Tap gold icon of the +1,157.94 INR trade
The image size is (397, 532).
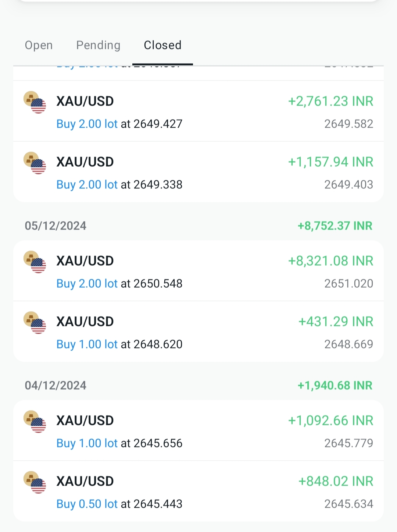point(35,163)
